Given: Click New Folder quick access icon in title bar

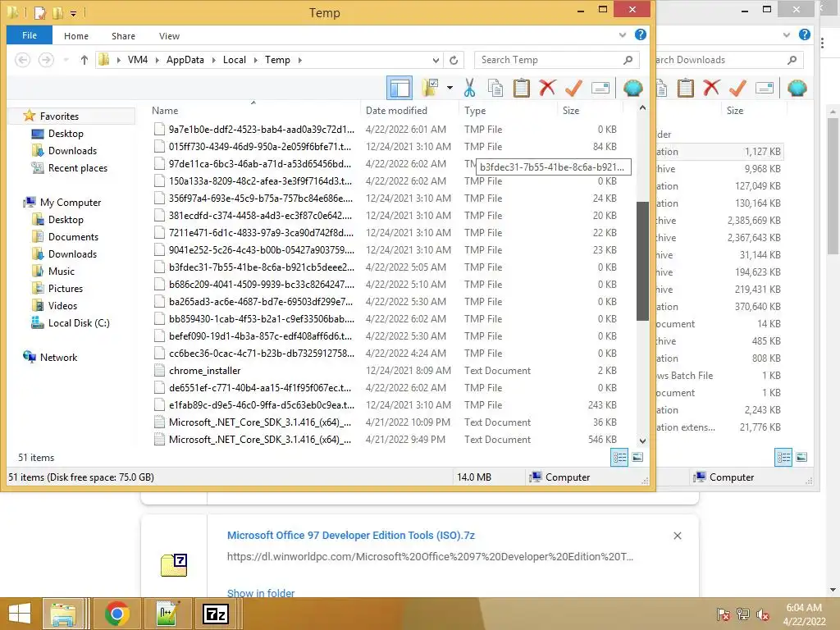Looking at the screenshot, I should coord(57,11).
